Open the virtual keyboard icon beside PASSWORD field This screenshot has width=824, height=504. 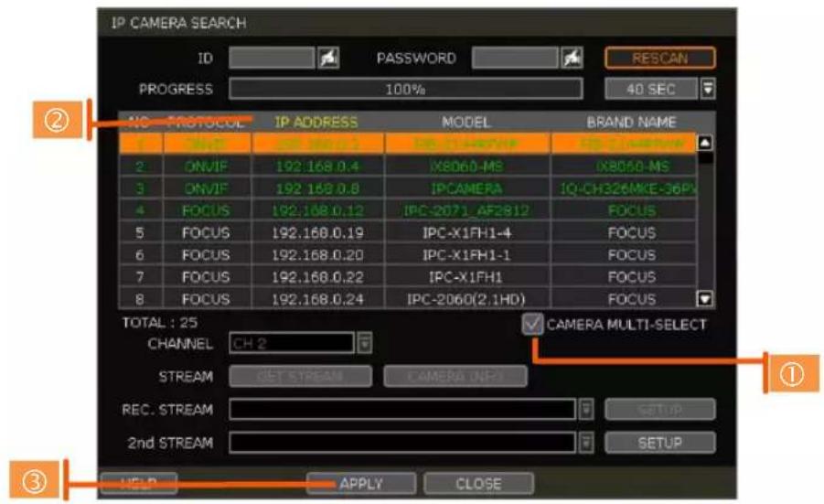(572, 58)
